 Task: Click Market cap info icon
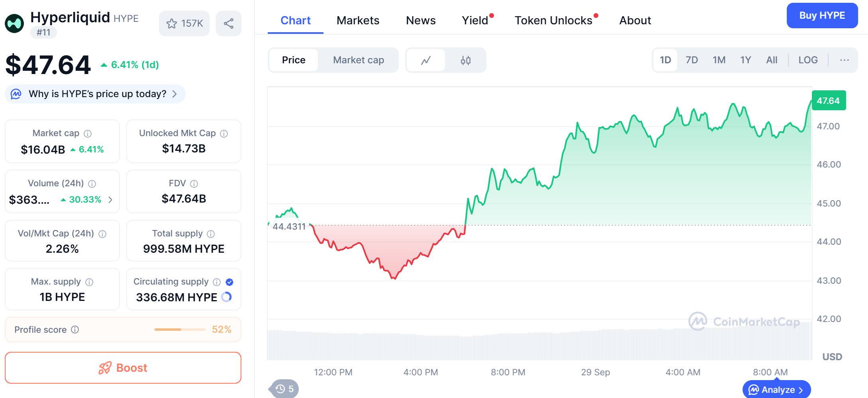tap(88, 134)
